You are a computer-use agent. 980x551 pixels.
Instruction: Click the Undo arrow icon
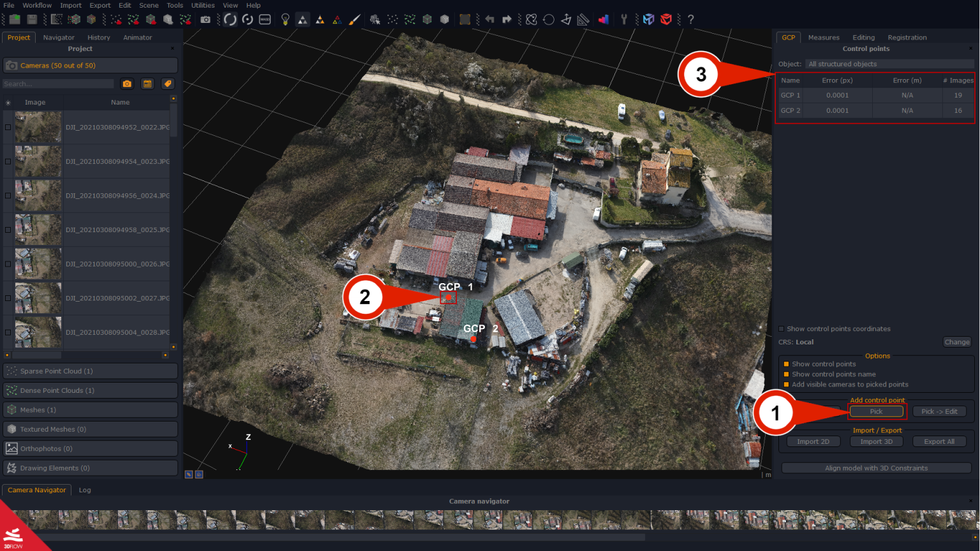coord(489,19)
